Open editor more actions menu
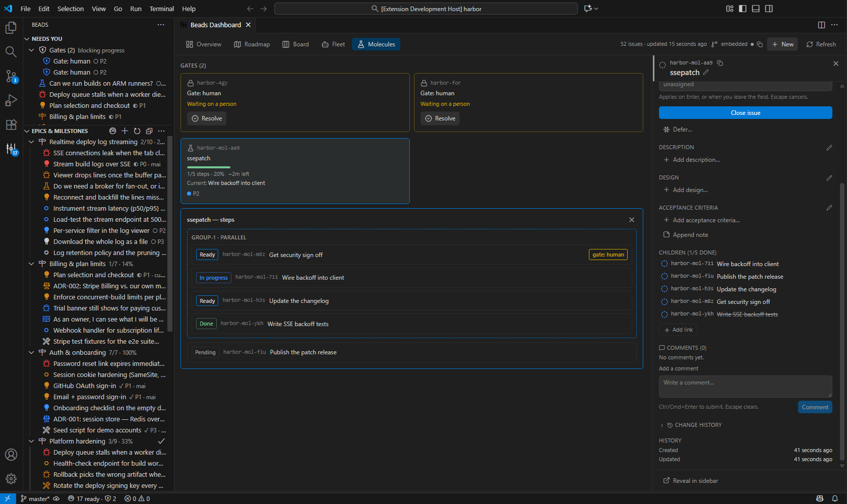This screenshot has width=847, height=504. pos(834,25)
